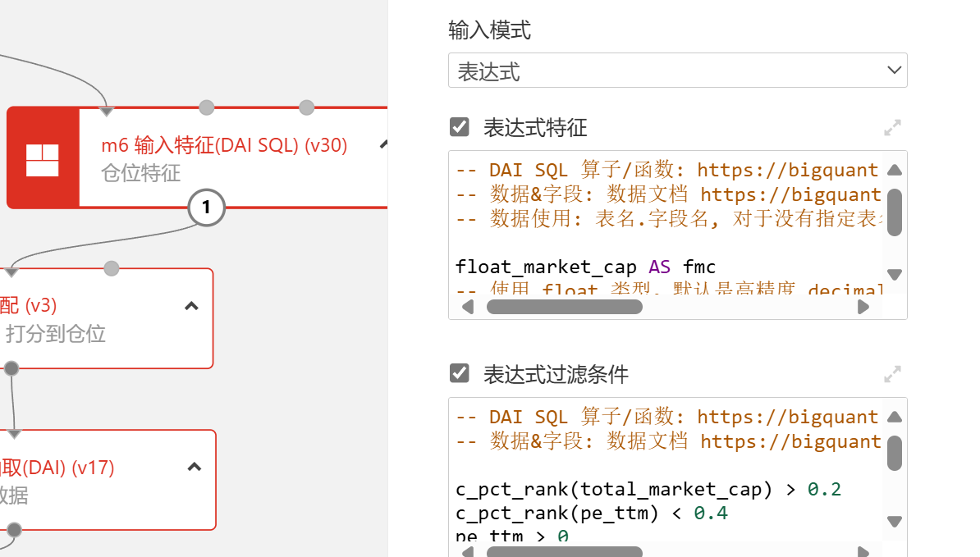
Task: Click the vertical scrollbar thumb in 表达式特征 editor
Action: tap(895, 212)
